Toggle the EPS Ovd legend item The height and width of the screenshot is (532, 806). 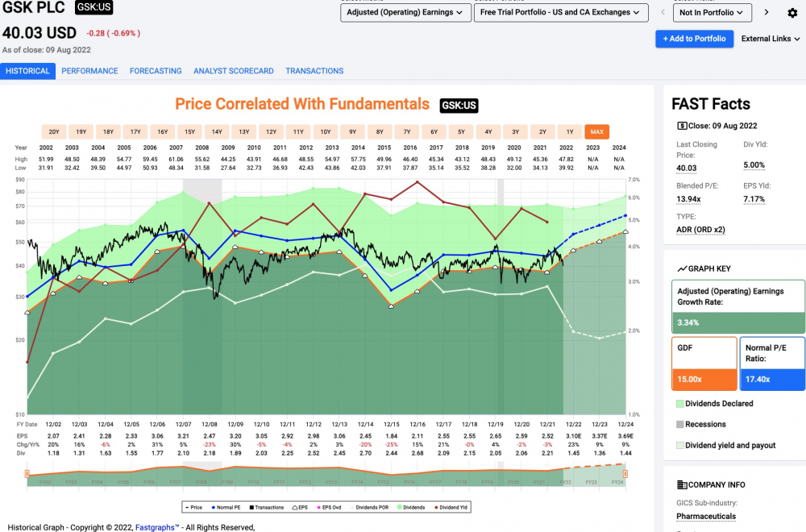329,507
